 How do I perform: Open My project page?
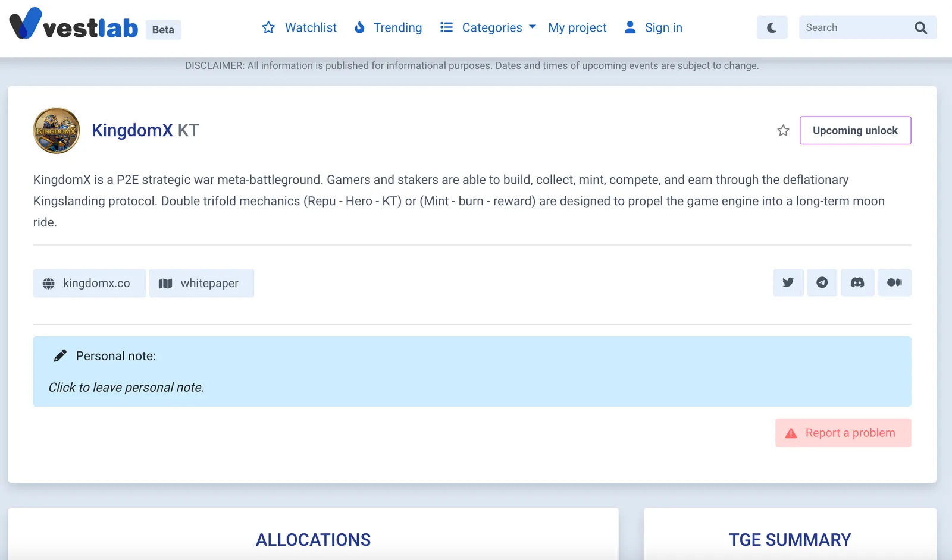(577, 27)
